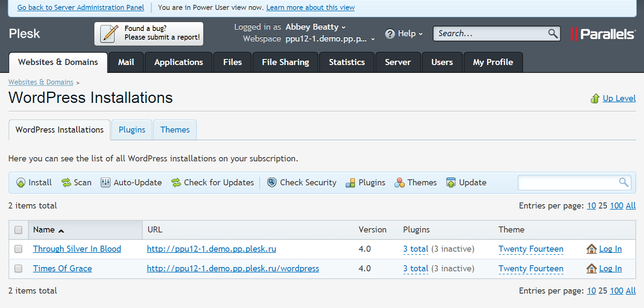Viewport: 644px width, 308px height.
Task: Visit the ppu12-1.demo.pp.plesk.ru/wordpress URL
Action: point(233,269)
